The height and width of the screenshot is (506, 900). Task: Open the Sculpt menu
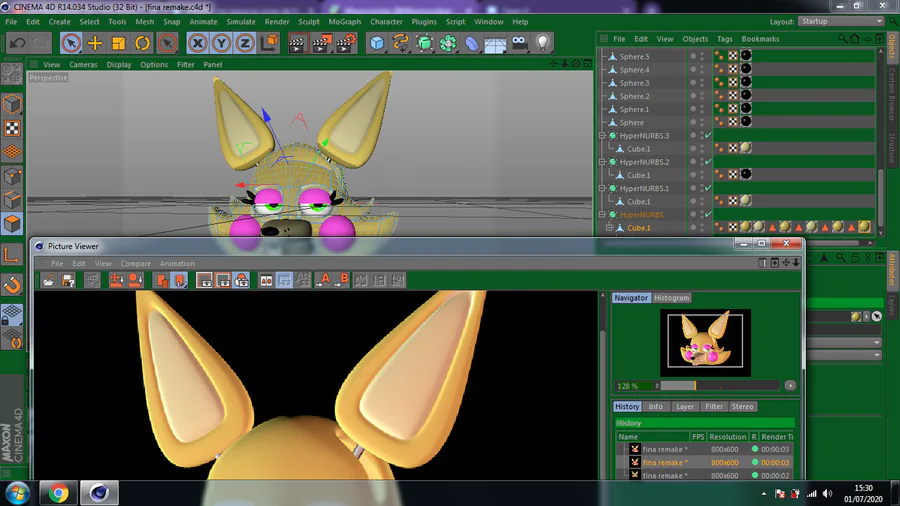click(x=308, y=22)
